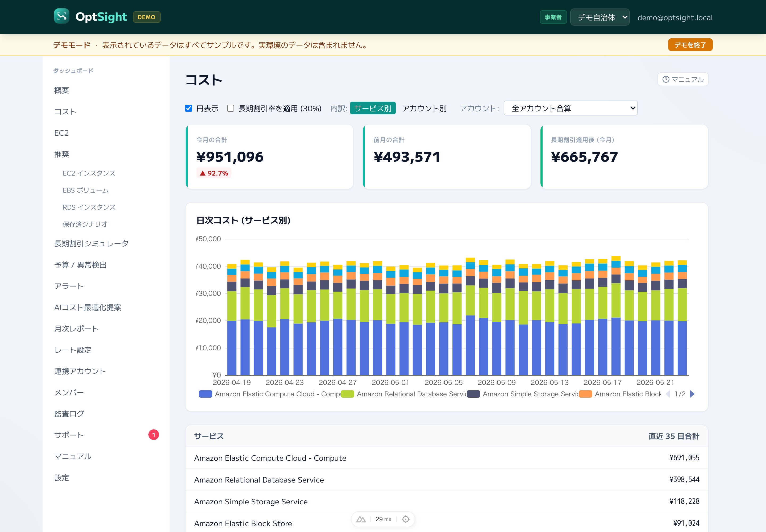Viewport: 766px width, 532px height.
Task: Click the Amazon Elastic Block Store row
Action: (447, 523)
